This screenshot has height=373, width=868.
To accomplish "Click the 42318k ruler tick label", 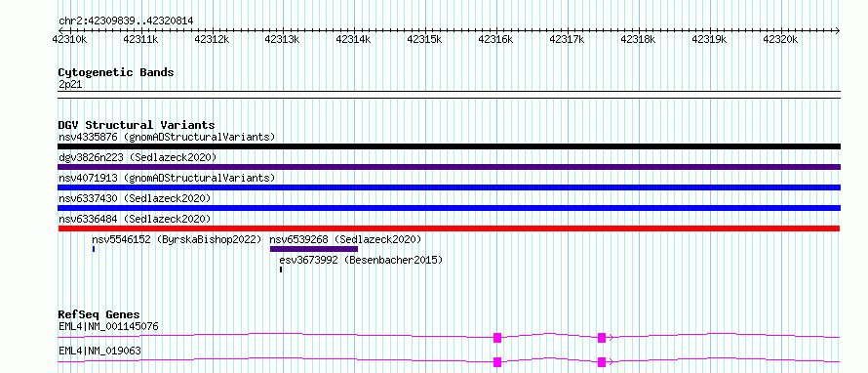I will pos(639,39).
